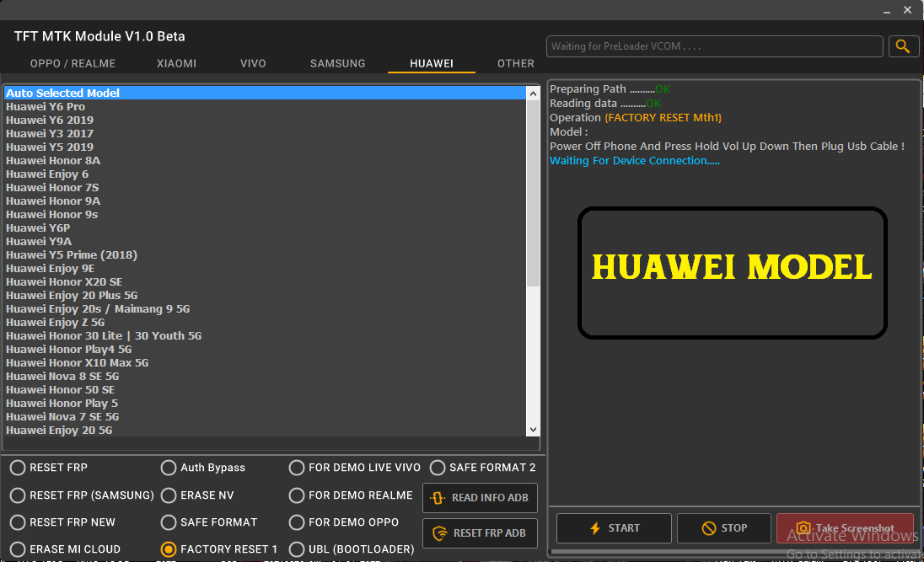Select Huawei Enjoy 20s / Maimang 9 5G
924x562 pixels.
pos(265,309)
